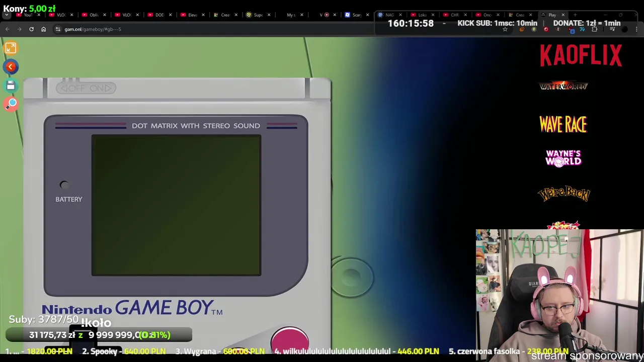Select the Wave Race game logo

563,124
